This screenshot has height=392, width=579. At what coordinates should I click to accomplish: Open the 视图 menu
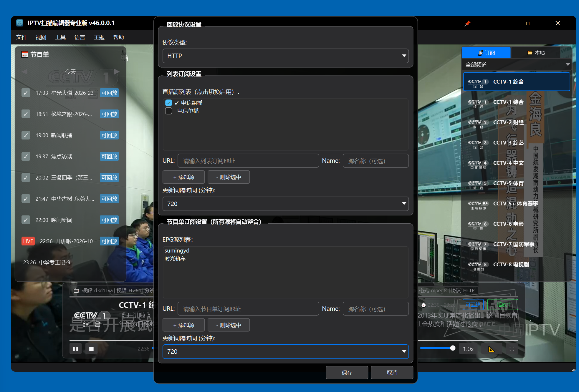click(41, 37)
